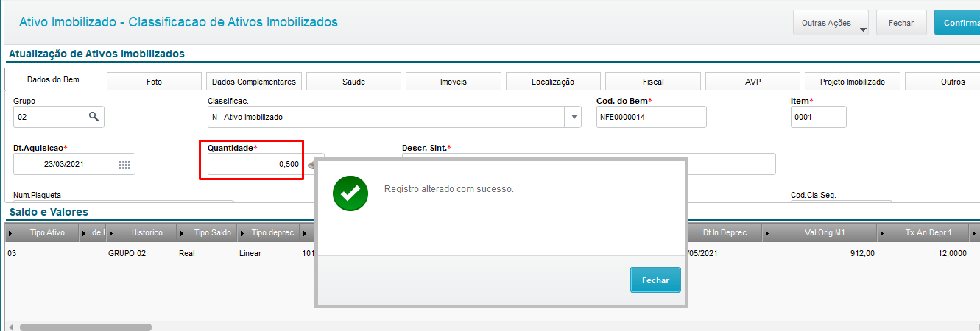Screen dimensions: 980x331
Task: Switch to the Saude tab
Action: (353, 82)
